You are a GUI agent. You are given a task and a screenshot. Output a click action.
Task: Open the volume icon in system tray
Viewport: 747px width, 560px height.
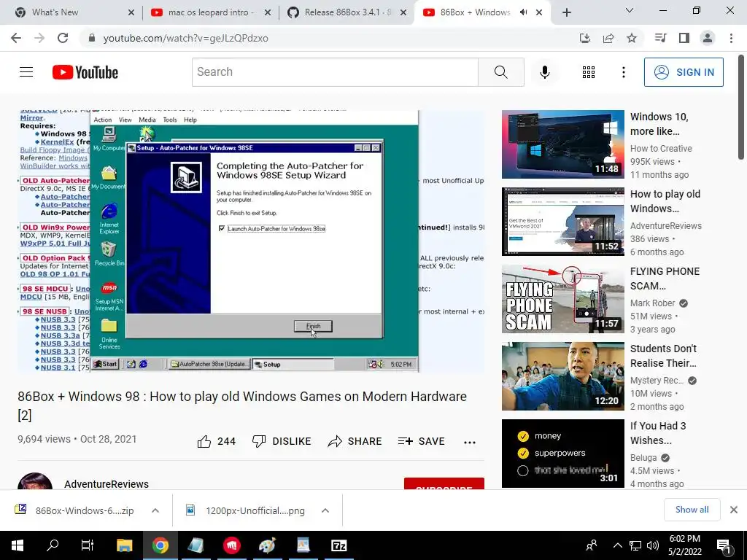click(x=653, y=545)
